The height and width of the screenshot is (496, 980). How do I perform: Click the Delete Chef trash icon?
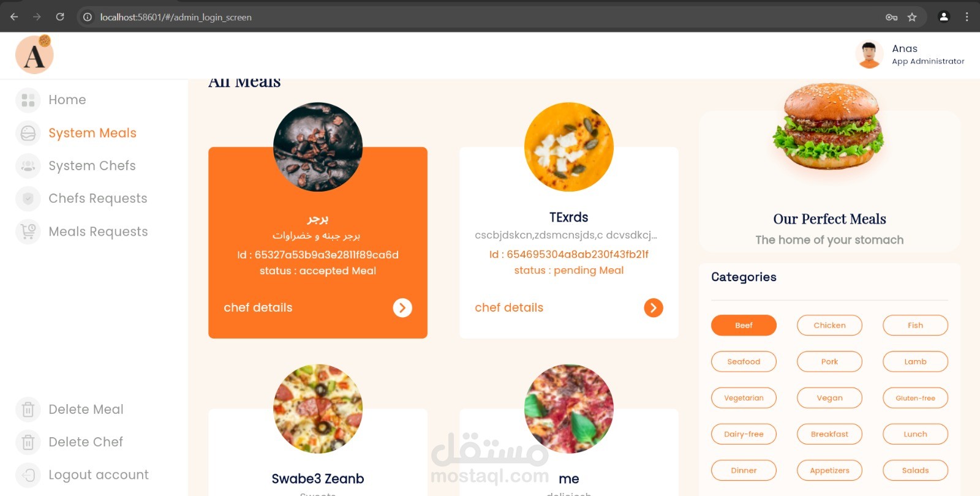[x=28, y=442]
